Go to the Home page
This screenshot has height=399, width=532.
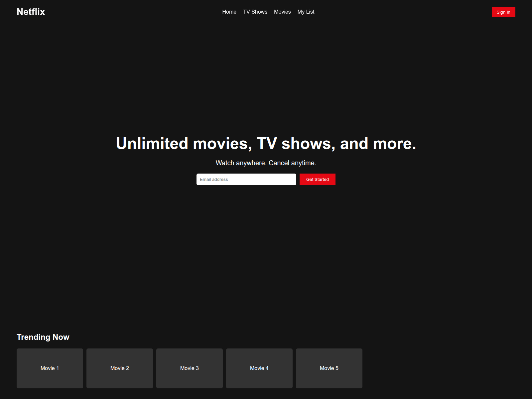click(229, 12)
